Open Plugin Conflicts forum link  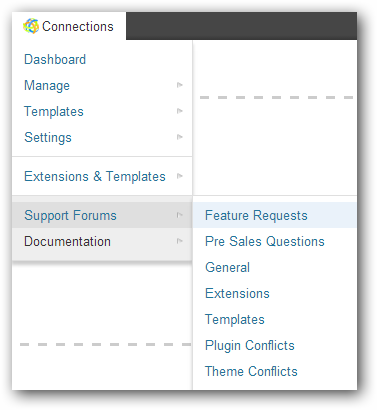tap(250, 345)
